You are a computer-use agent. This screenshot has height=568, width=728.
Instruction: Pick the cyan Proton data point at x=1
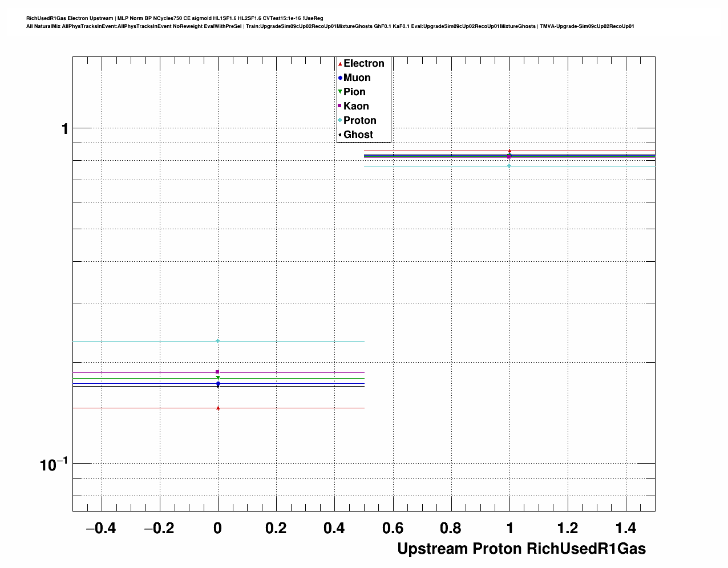[509, 166]
